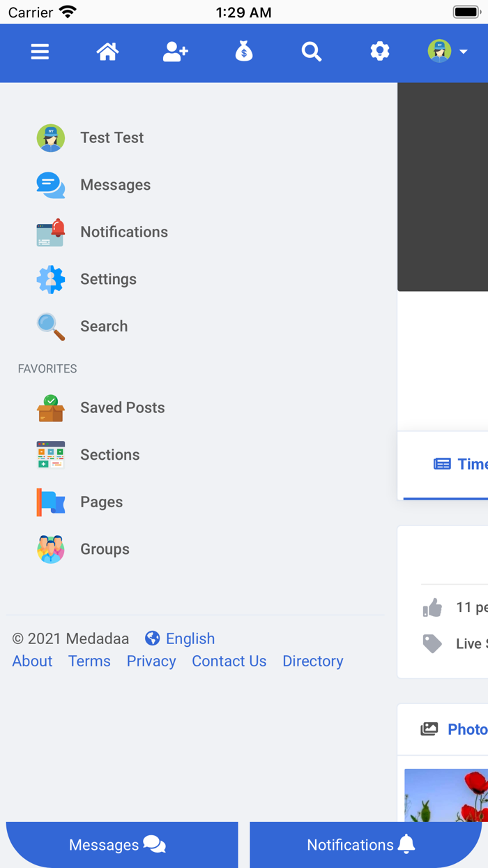Open Saved Posts favorites item

coord(122,407)
